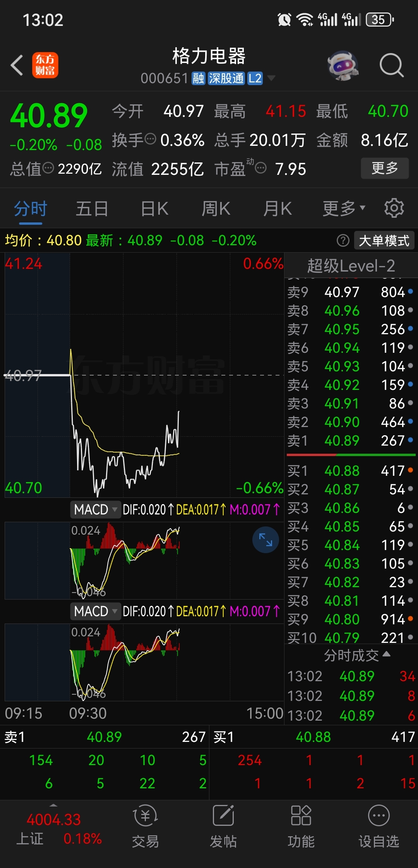
Task: Open 交易 trading icon
Action: (x=145, y=827)
